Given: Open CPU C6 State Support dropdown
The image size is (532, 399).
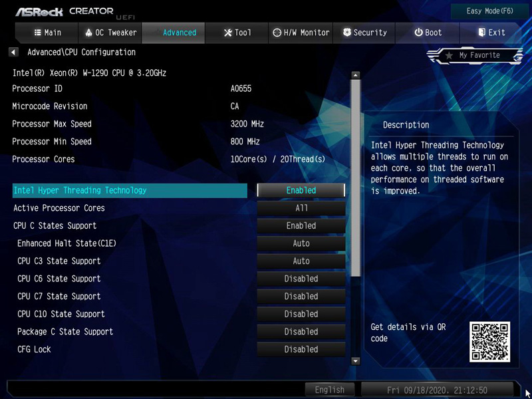Looking at the screenshot, I should (301, 279).
